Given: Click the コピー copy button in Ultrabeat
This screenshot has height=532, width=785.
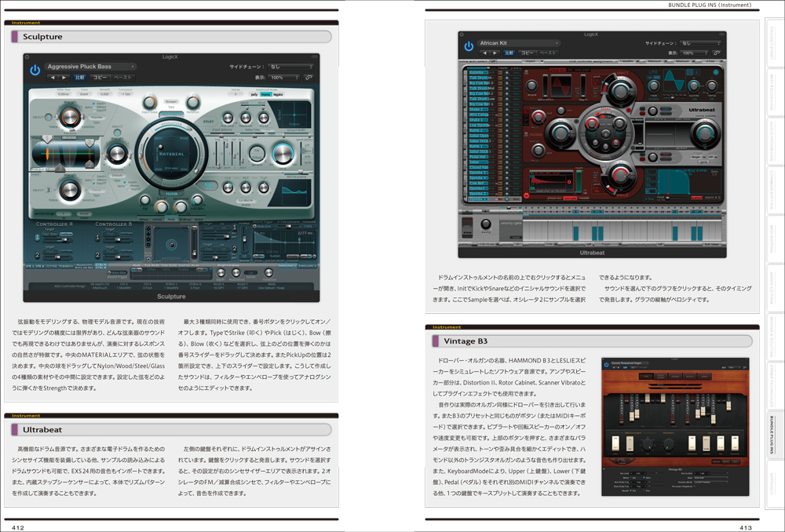Looking at the screenshot, I should 528,53.
